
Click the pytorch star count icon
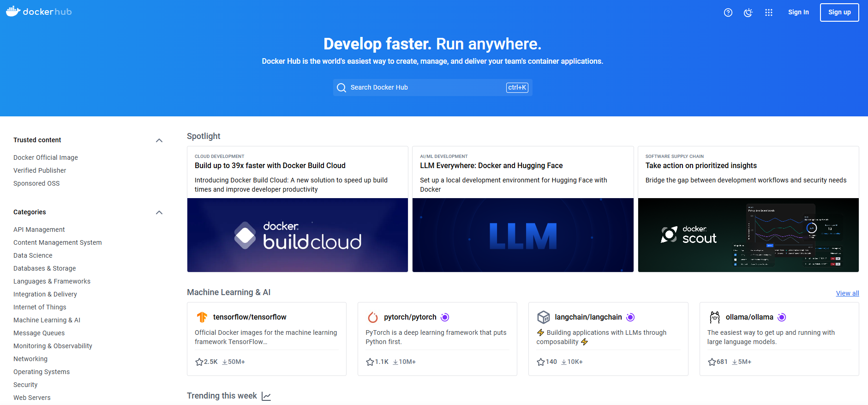pyautogui.click(x=370, y=362)
